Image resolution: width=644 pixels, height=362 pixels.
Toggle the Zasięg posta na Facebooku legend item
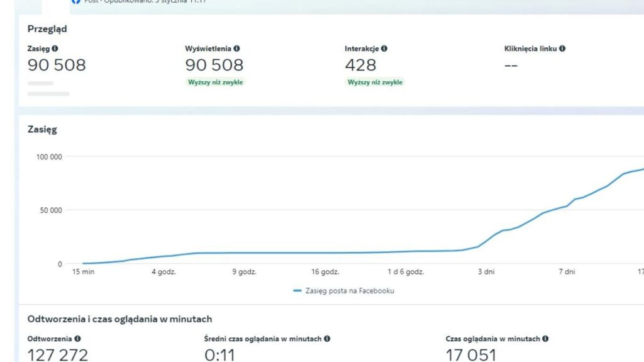pos(343,291)
